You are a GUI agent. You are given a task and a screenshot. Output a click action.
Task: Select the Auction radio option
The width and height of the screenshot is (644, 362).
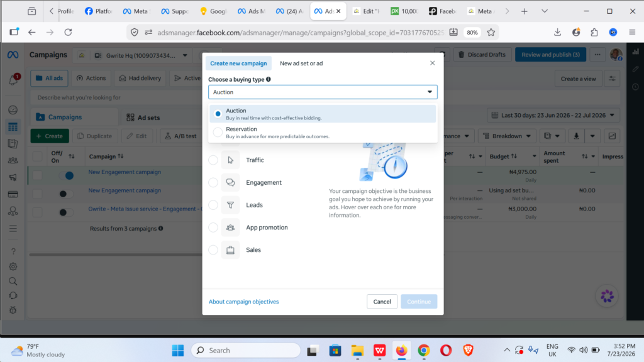pos(218,114)
